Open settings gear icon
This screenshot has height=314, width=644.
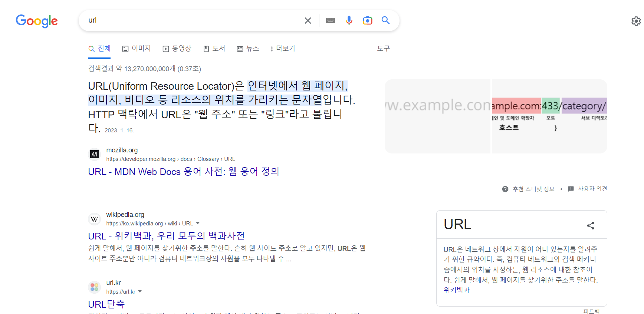636,21
